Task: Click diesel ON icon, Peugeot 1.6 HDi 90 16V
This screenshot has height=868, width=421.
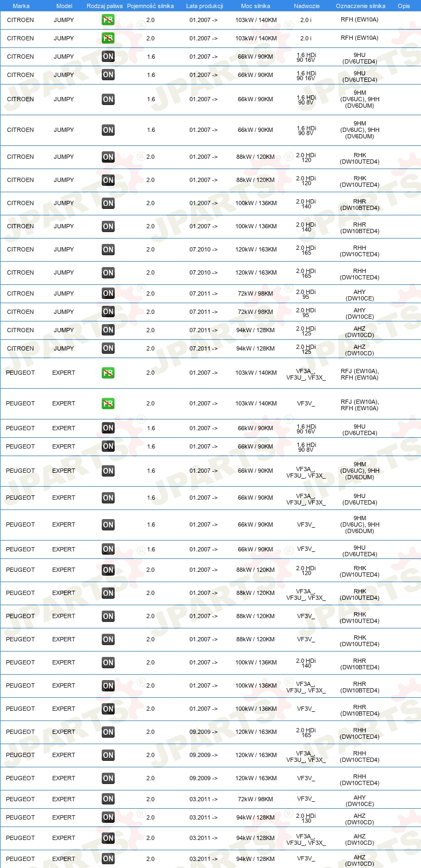Action: (108, 428)
